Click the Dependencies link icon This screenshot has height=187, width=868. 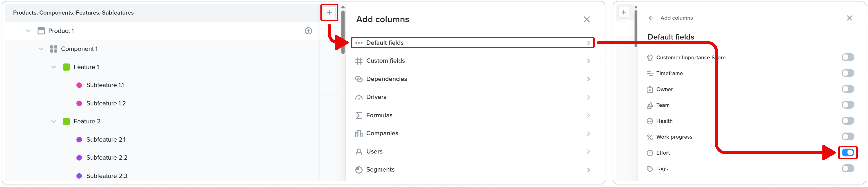coord(359,79)
